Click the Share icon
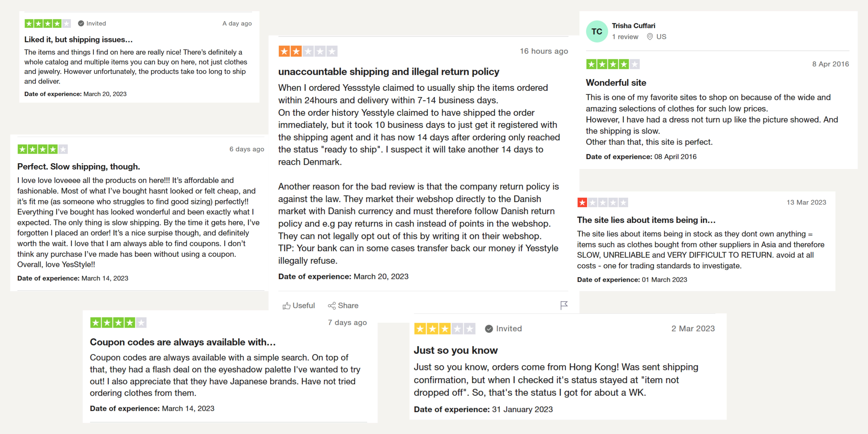This screenshot has height=434, width=868. tap(332, 306)
